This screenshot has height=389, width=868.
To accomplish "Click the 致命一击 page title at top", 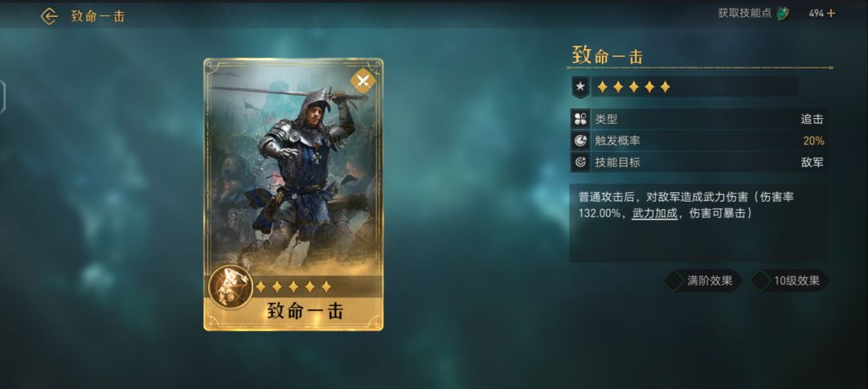I will click(x=98, y=17).
